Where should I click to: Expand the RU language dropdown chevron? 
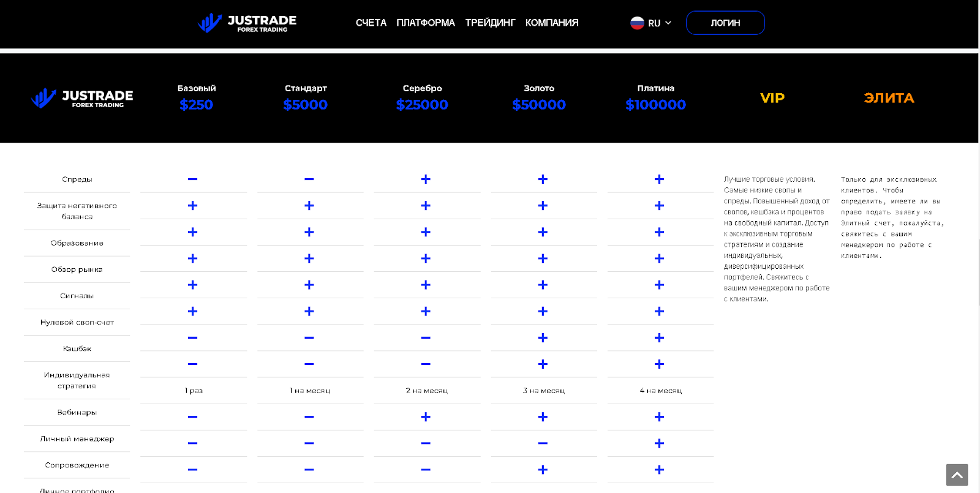(x=668, y=23)
